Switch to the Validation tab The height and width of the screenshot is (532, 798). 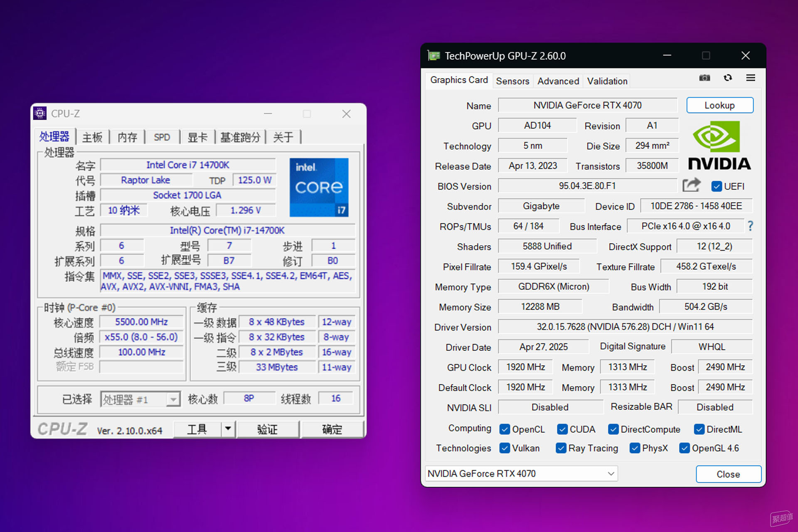(607, 81)
